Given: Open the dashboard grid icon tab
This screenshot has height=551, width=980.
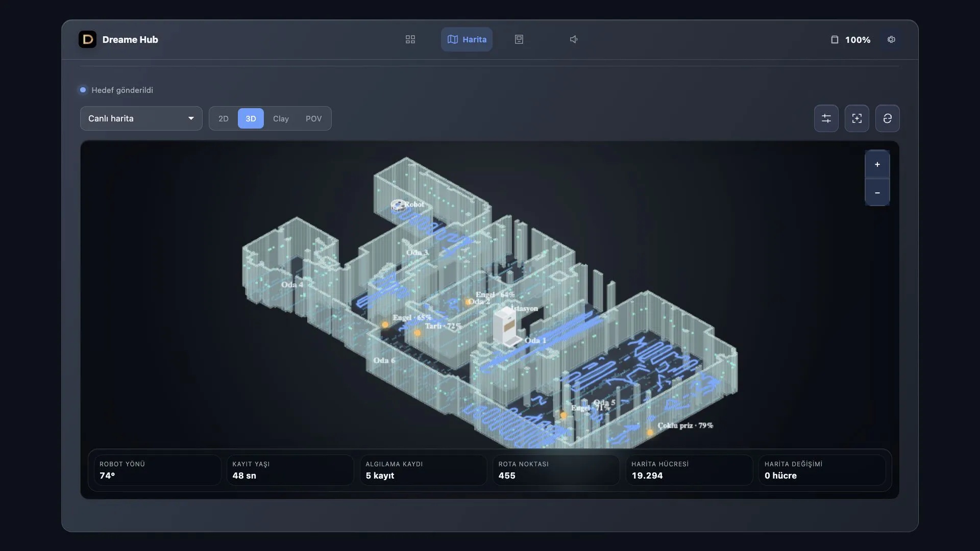Looking at the screenshot, I should pyautogui.click(x=410, y=39).
